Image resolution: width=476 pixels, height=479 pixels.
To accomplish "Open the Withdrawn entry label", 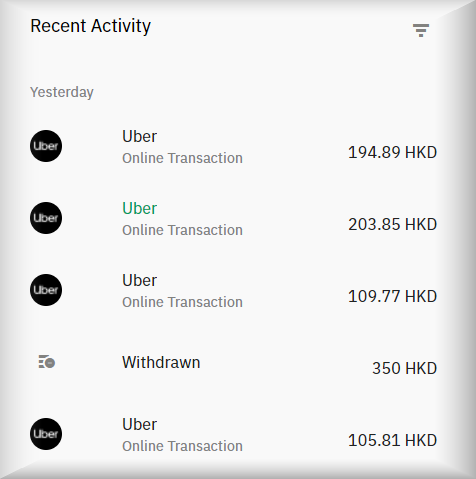I will [161, 362].
